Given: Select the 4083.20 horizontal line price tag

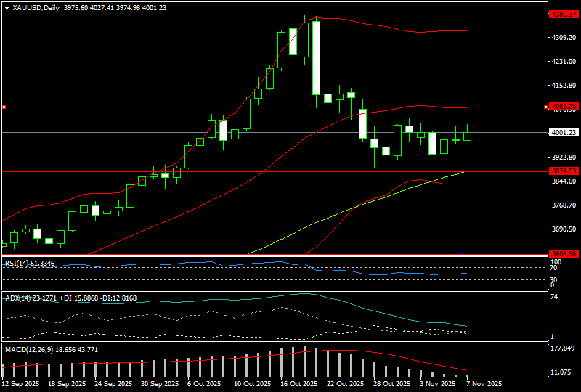Looking at the screenshot, I should click(x=564, y=107).
